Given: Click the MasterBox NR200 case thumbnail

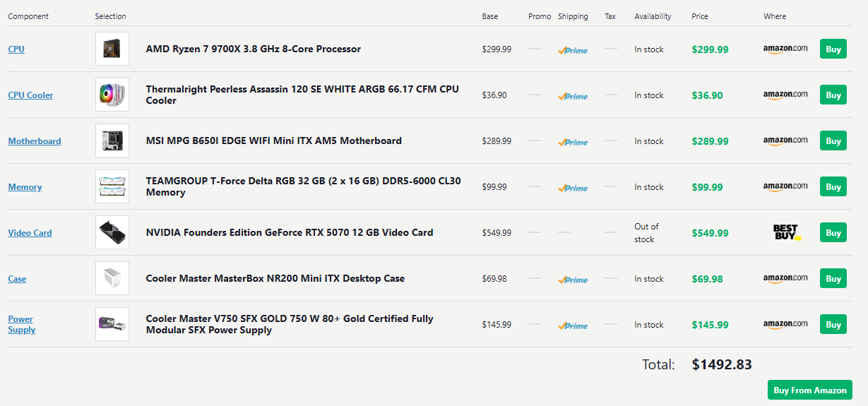Looking at the screenshot, I should 112,278.
